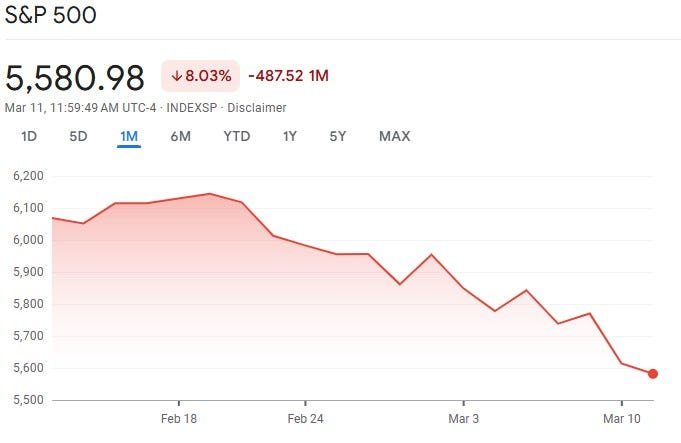The width and height of the screenshot is (681, 443).
Task: Click the 8.03% change badge
Action: pyautogui.click(x=201, y=76)
